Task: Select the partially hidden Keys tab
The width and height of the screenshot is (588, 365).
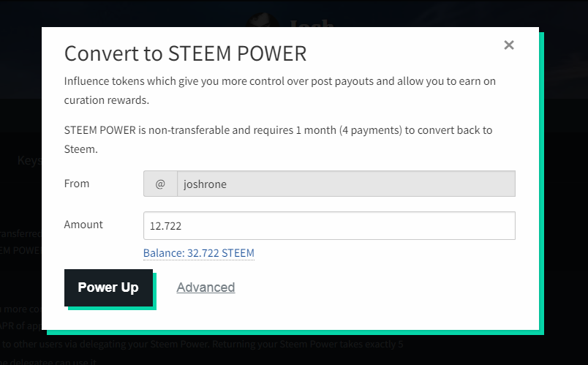Action: point(29,160)
